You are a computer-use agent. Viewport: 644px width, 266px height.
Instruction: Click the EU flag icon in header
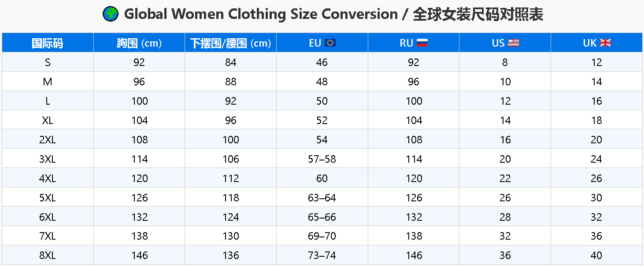[330, 43]
